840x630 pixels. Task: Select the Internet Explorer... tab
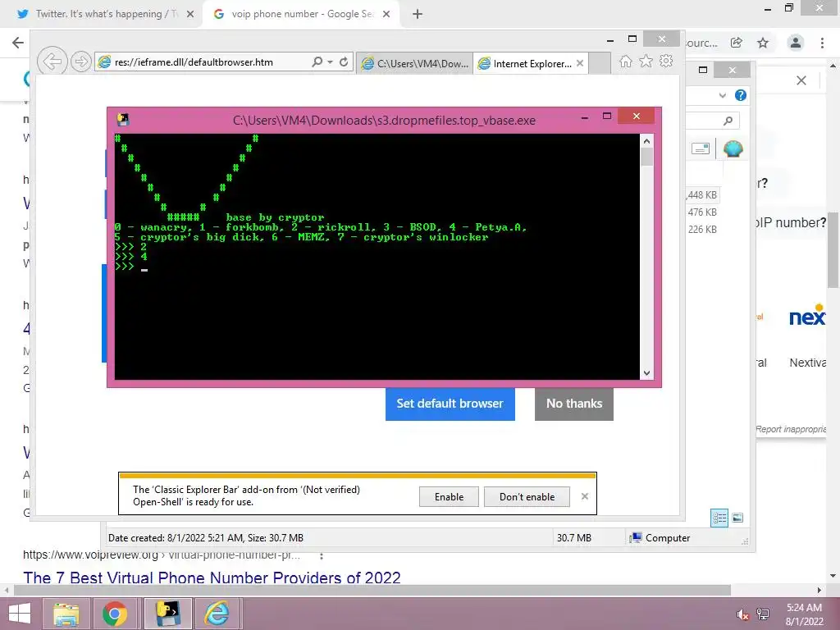pos(525,63)
